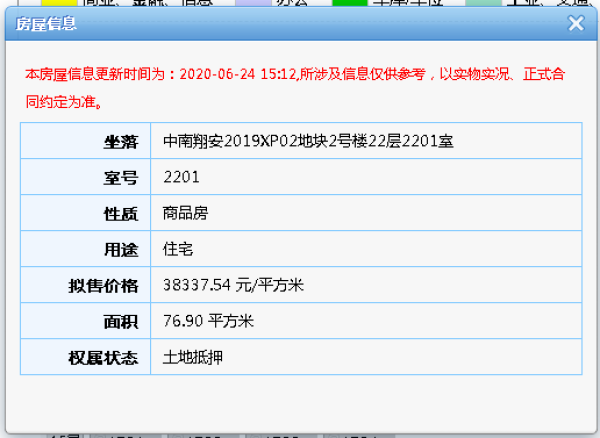The width and height of the screenshot is (600, 438).
Task: Click the 性质 label cell
Action: [x=86, y=213]
